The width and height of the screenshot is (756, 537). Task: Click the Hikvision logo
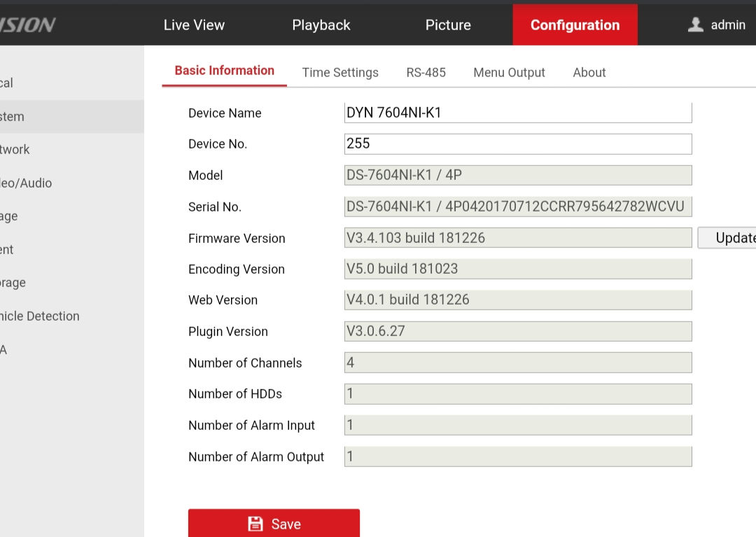coord(27,25)
